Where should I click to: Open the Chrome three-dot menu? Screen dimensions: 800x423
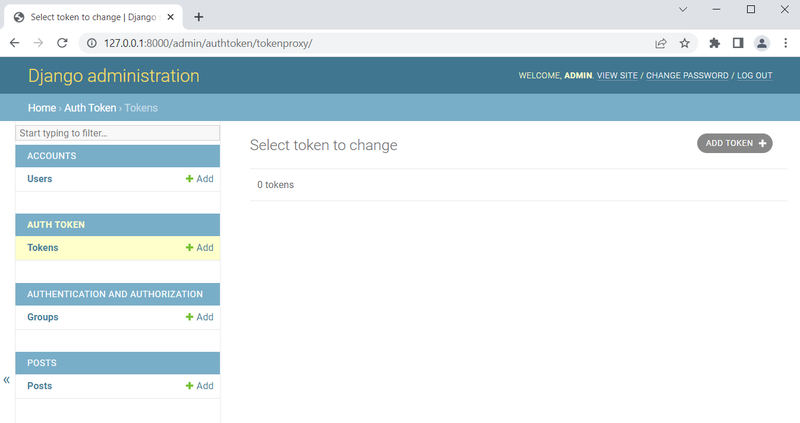(x=786, y=43)
